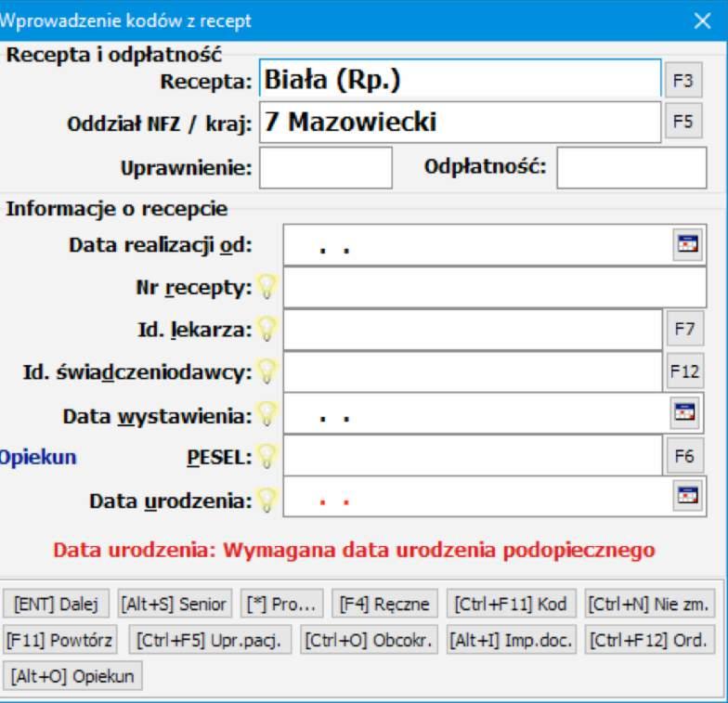The height and width of the screenshot is (703, 728).
Task: Click lightbulb hint next to Data urodzenia
Action: click(x=267, y=500)
